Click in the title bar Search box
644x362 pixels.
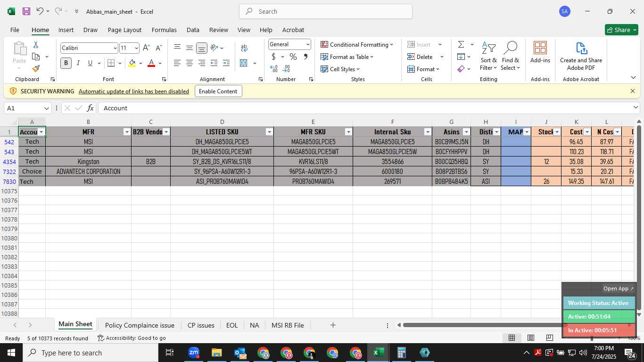(x=326, y=11)
